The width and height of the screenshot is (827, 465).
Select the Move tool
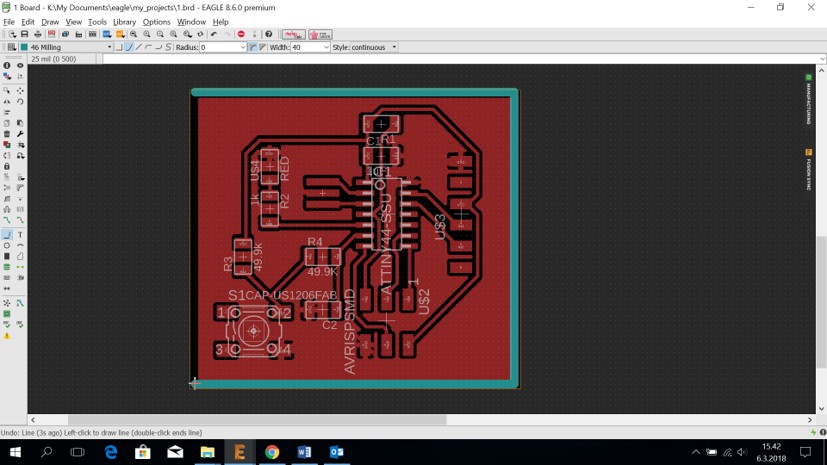click(x=20, y=91)
